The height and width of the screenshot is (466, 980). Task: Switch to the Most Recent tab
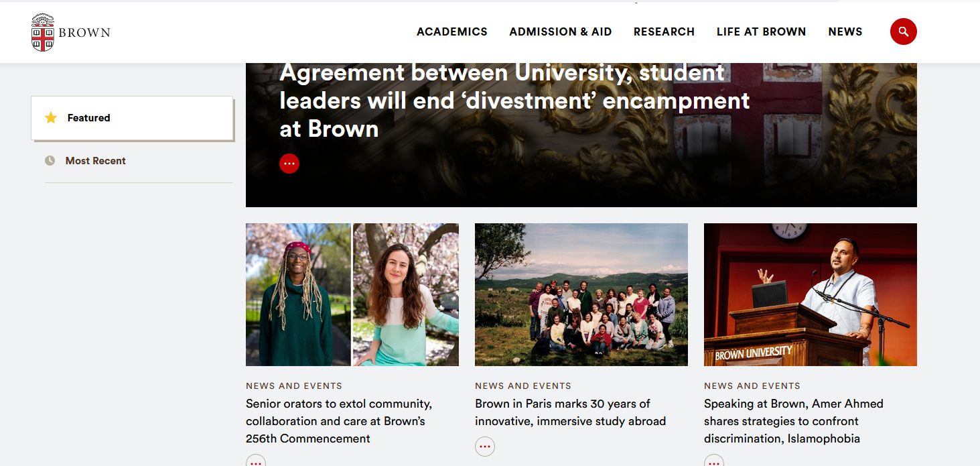coord(138,161)
